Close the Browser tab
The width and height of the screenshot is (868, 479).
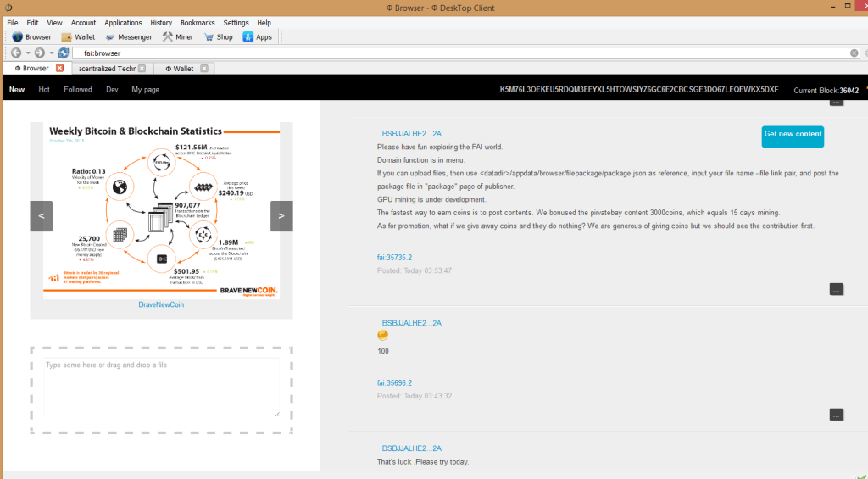coord(60,68)
